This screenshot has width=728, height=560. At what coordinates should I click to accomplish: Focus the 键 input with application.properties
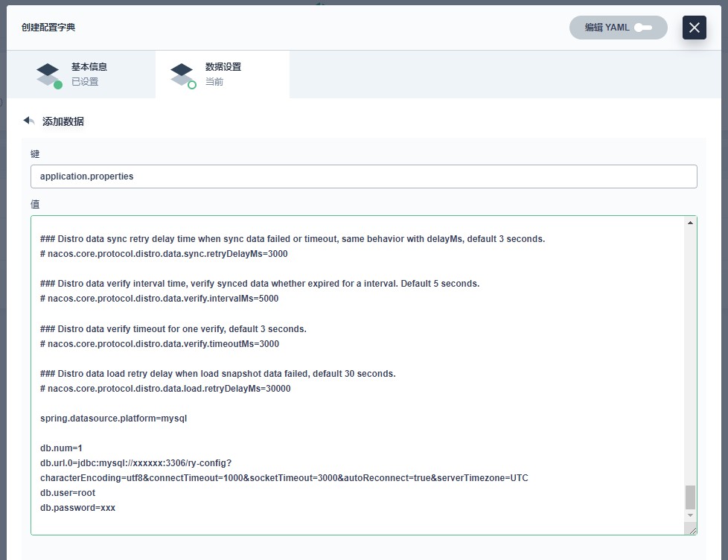[363, 176]
